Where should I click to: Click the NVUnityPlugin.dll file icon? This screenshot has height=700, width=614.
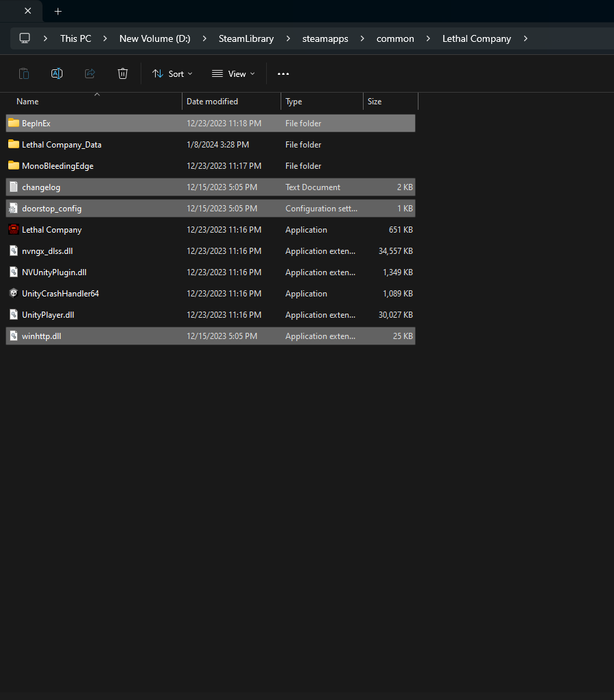(x=14, y=272)
